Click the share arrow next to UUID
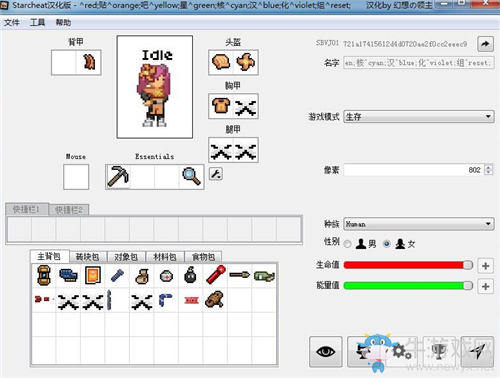Screen dimensions: 500x378 pos(485,44)
